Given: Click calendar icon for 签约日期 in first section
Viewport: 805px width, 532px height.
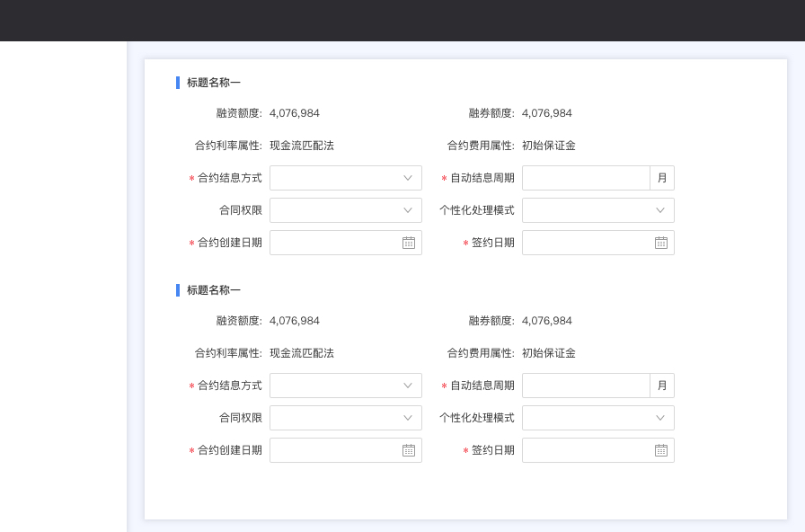Looking at the screenshot, I should click(x=661, y=243).
